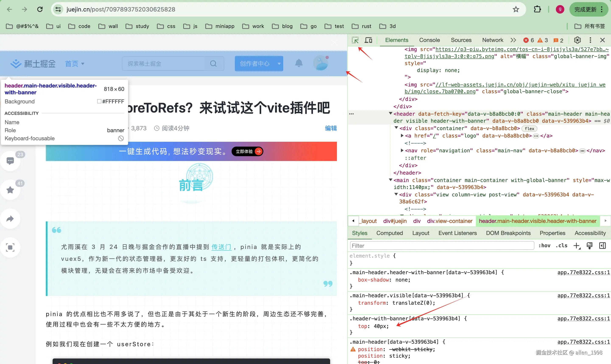Click the article comments icon
The image size is (611, 364).
(10, 161)
